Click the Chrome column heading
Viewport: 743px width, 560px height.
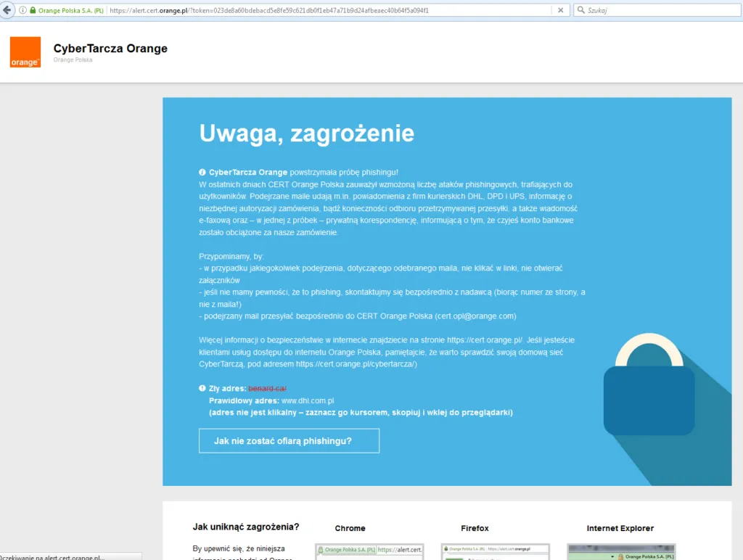[350, 528]
